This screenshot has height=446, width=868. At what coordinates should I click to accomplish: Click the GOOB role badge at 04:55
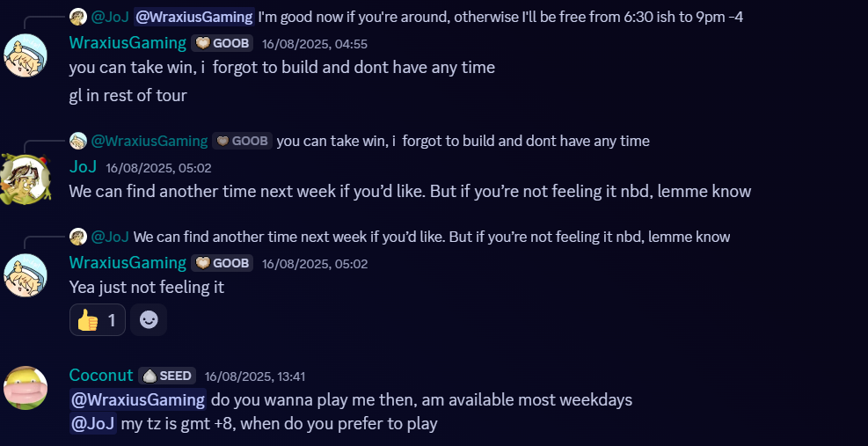click(x=222, y=43)
